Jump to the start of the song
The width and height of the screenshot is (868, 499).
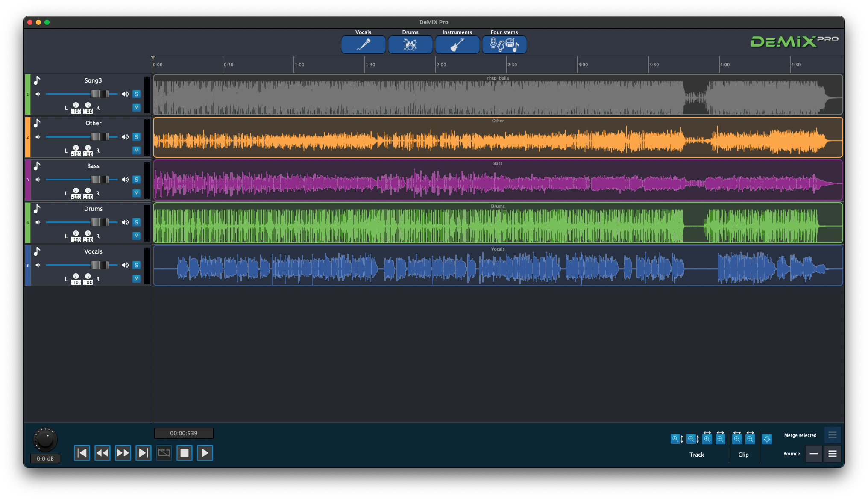82,453
